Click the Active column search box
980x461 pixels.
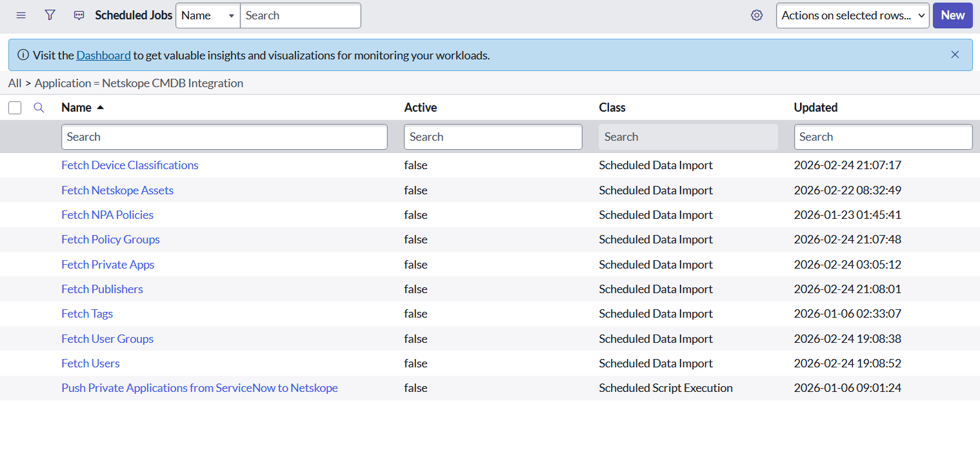point(493,137)
